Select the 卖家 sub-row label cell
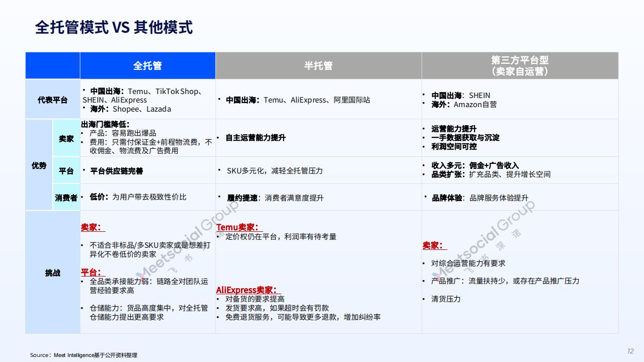 pyautogui.click(x=66, y=138)
